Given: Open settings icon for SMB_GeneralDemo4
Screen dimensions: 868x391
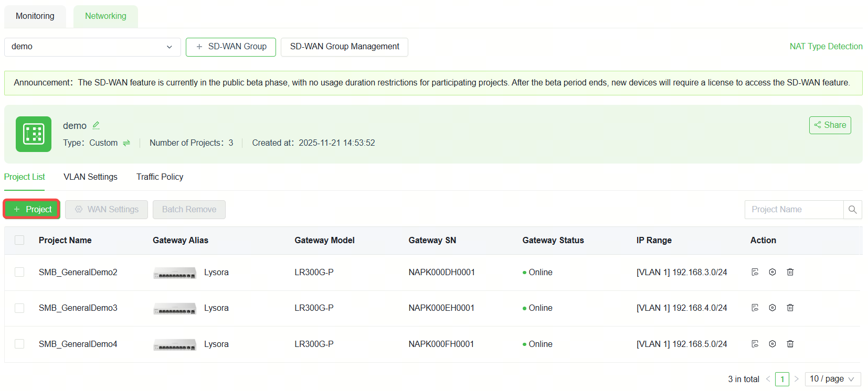Looking at the screenshot, I should click(772, 344).
